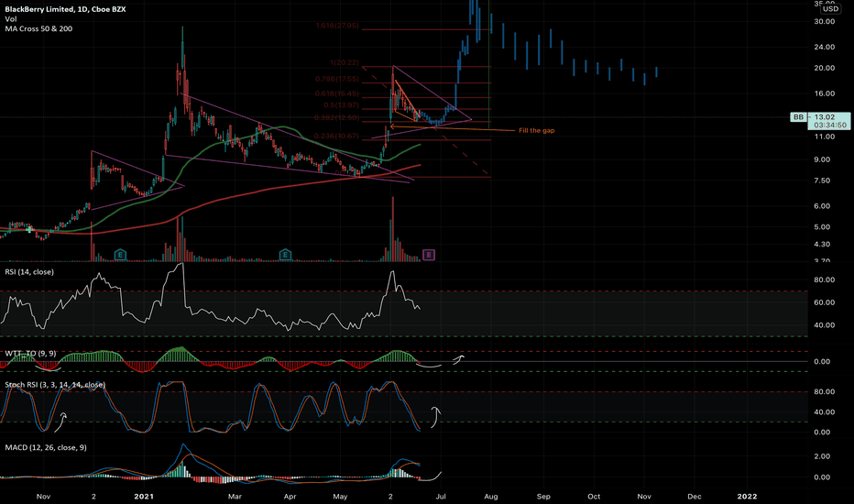Select the BlackBerry Limited chart title
Viewport: 854px width, 504px height.
click(x=65, y=9)
